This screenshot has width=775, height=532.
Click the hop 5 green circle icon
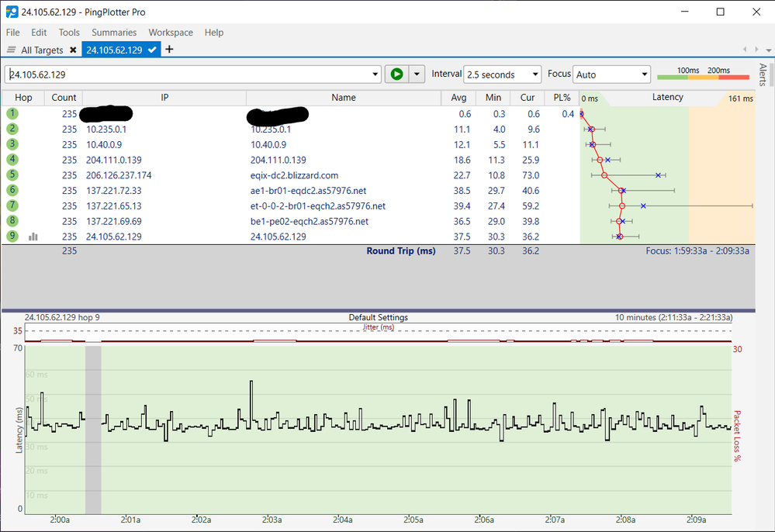[x=12, y=175]
